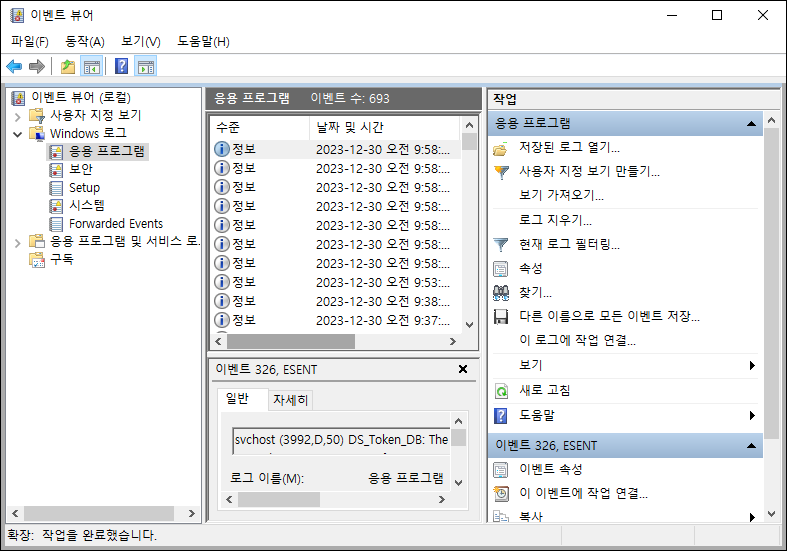Switch to the 자세히 tab
The image size is (787, 551).
[x=290, y=400]
